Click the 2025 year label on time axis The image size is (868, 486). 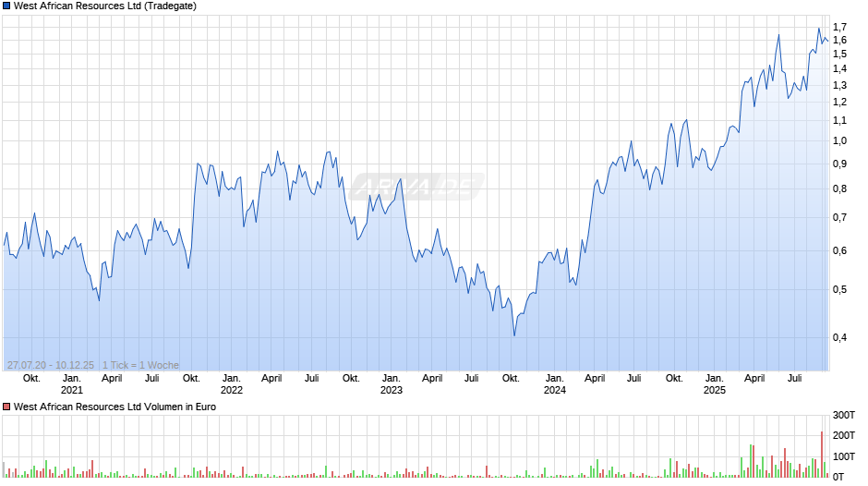[714, 390]
